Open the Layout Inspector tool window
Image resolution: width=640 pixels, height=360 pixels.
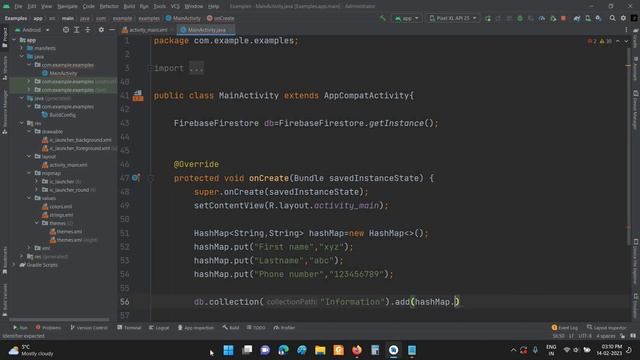coord(607,328)
